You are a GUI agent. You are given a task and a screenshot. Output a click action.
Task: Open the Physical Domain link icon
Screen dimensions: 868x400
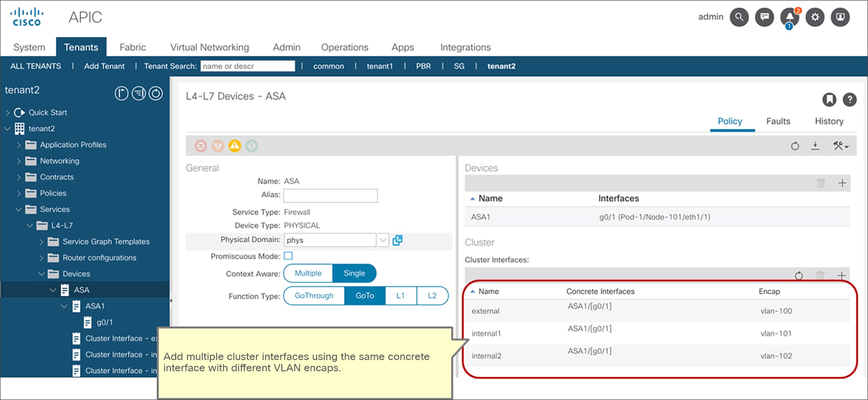coord(397,240)
